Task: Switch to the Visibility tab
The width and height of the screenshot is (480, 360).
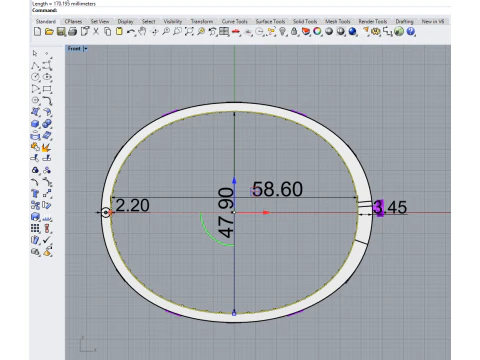Action: coord(173,21)
